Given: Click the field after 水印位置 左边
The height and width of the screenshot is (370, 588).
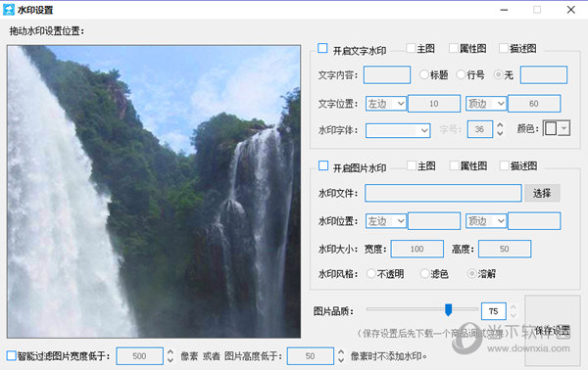Looking at the screenshot, I should tap(434, 221).
